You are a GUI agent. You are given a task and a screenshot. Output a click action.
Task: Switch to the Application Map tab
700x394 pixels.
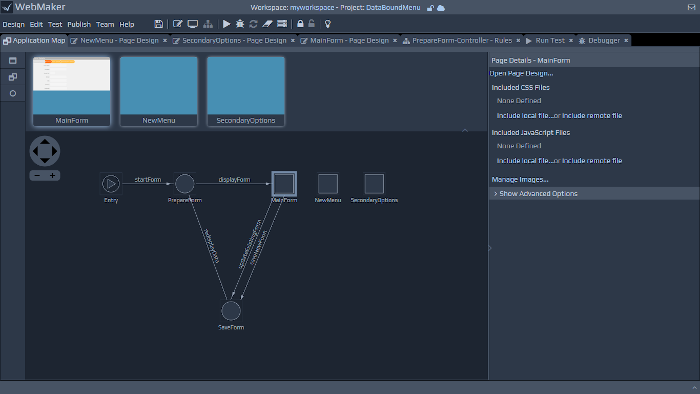pyautogui.click(x=34, y=41)
